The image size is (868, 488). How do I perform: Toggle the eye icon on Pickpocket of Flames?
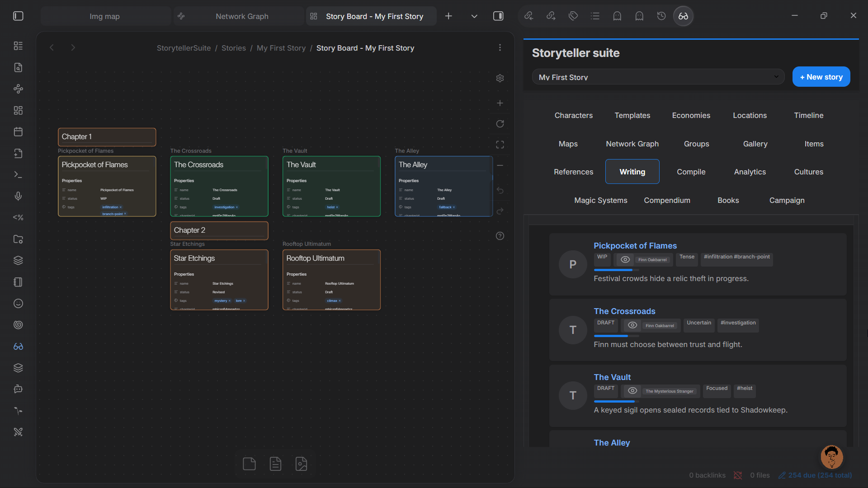pos(625,260)
